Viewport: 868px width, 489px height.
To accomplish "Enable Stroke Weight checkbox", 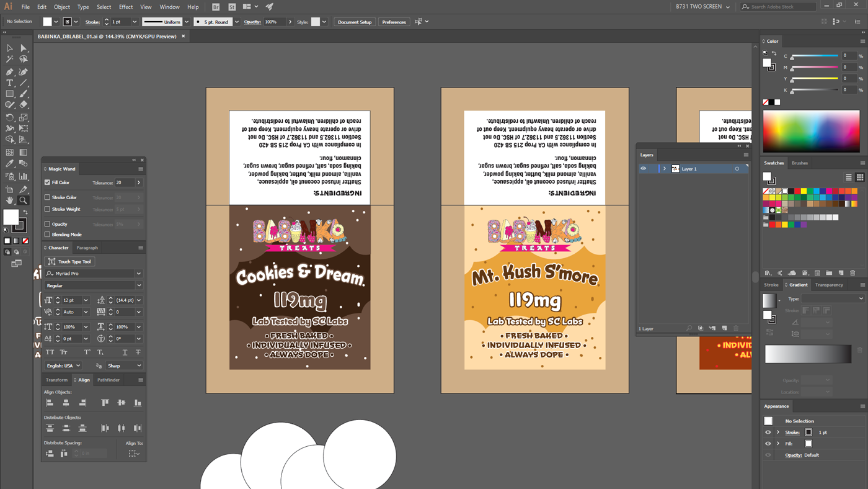I will 47,209.
